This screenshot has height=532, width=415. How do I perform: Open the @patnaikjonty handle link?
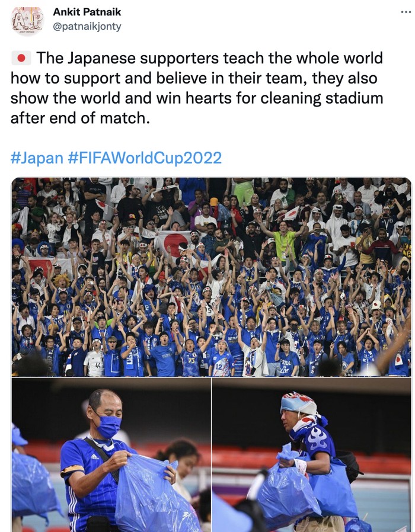click(87, 27)
